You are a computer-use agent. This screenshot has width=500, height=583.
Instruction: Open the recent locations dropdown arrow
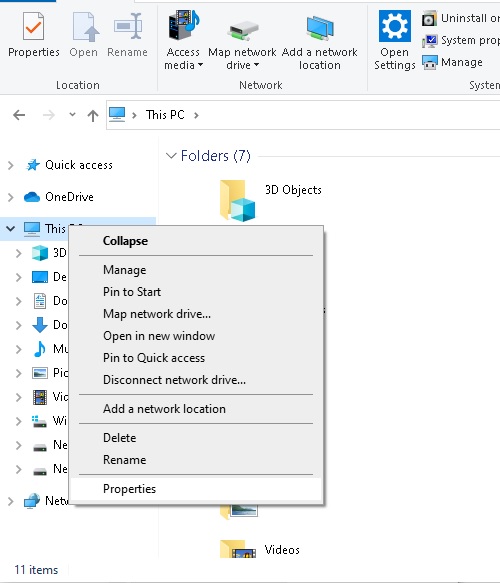pos(72,115)
